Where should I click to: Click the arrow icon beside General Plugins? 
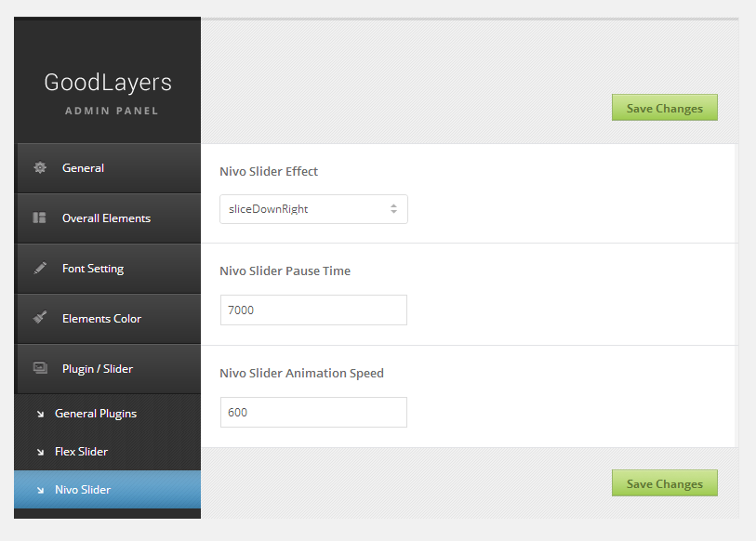click(x=41, y=414)
